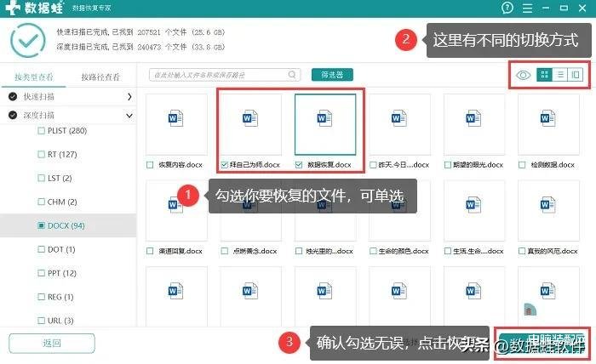
Task: Toggle the 深度扫描 check circle
Action: pos(13,115)
